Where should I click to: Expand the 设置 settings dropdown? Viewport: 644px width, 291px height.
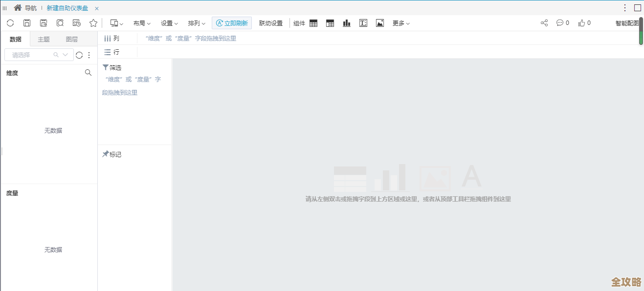pos(170,23)
